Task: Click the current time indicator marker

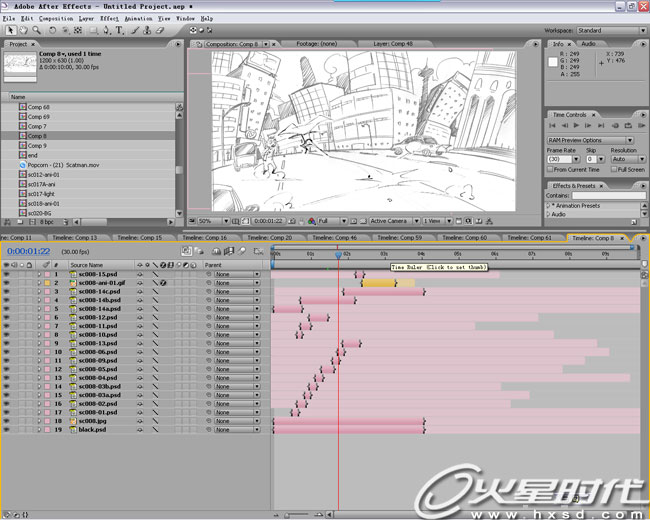Action: click(x=338, y=254)
